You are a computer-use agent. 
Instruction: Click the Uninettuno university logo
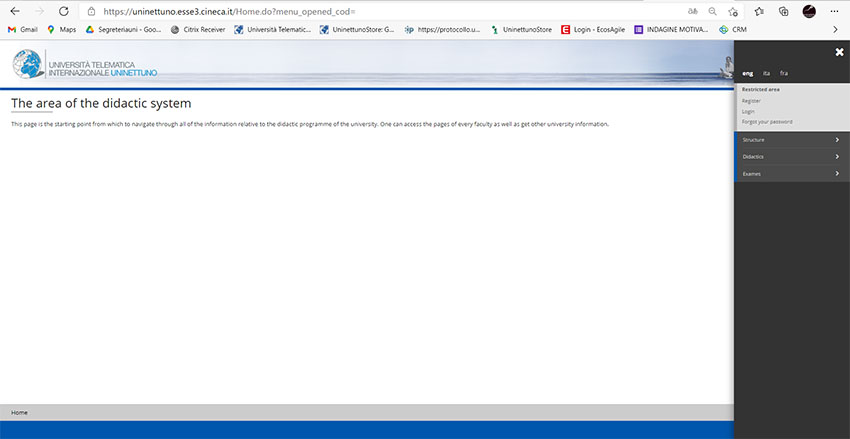85,67
